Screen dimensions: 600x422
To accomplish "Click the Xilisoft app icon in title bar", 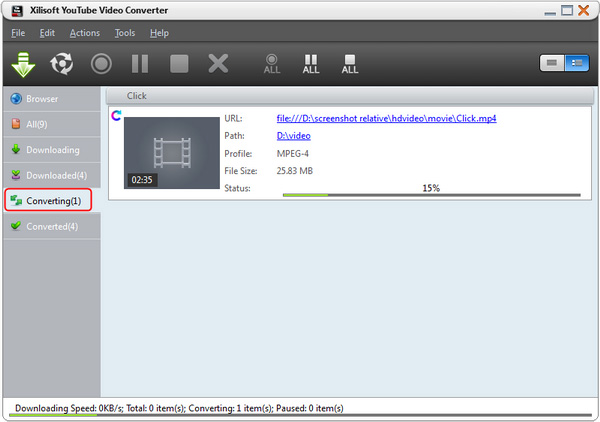I will tap(17, 10).
